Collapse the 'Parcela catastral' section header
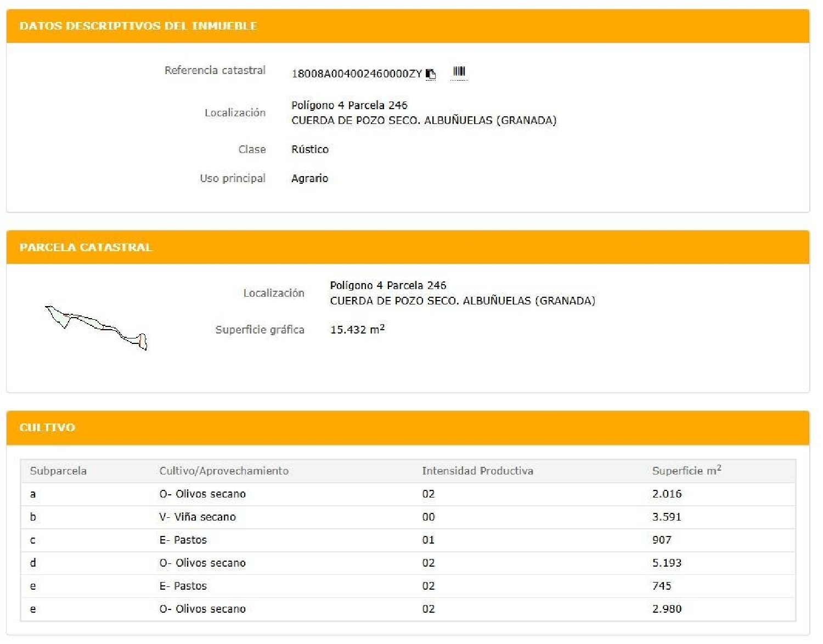Image resolution: width=823 pixels, height=644 pixels. pyautogui.click(x=86, y=247)
